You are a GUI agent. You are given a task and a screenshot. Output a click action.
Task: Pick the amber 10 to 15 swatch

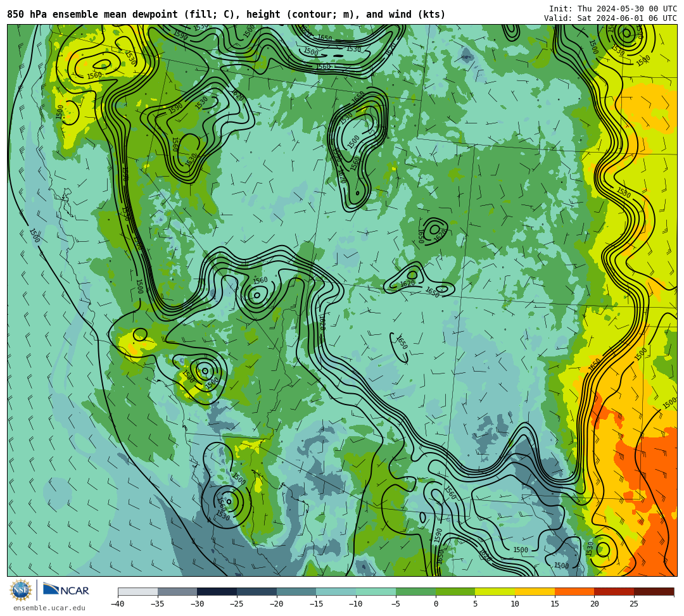[535, 591]
